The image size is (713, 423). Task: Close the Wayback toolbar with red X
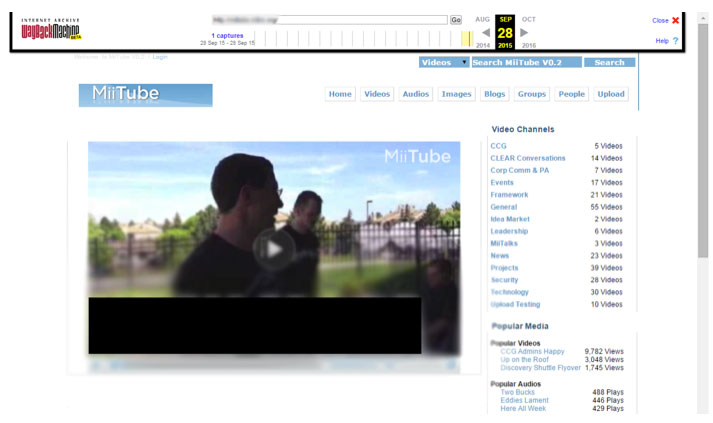point(676,20)
